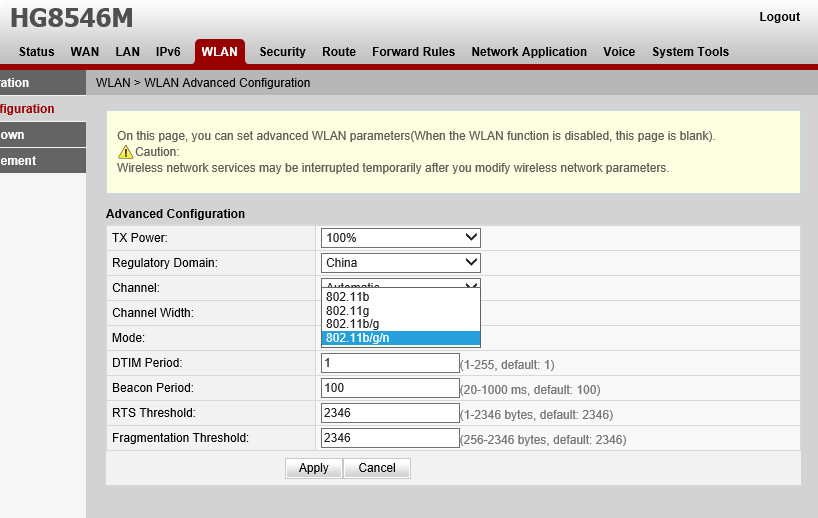Open the System Tools tab
Screen dimensions: 818x518
[690, 52]
